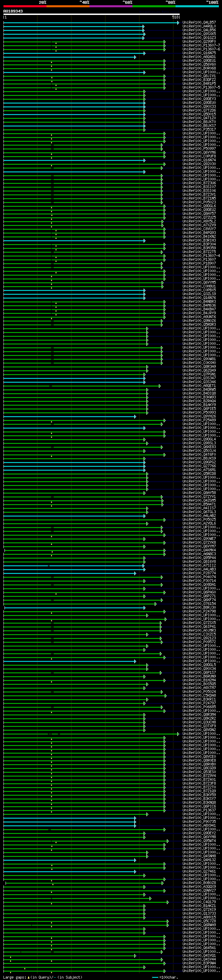Click the red 20% identity color segment
Image resolution: width=222 pixels, height=980 pixels.
(25, 6)
